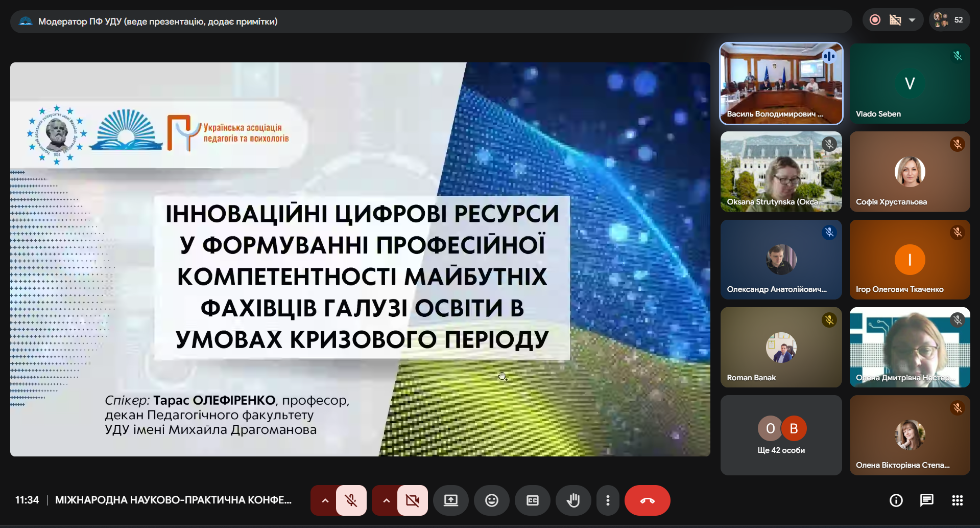
Task: Click the present screen icon
Action: pyautogui.click(x=451, y=500)
